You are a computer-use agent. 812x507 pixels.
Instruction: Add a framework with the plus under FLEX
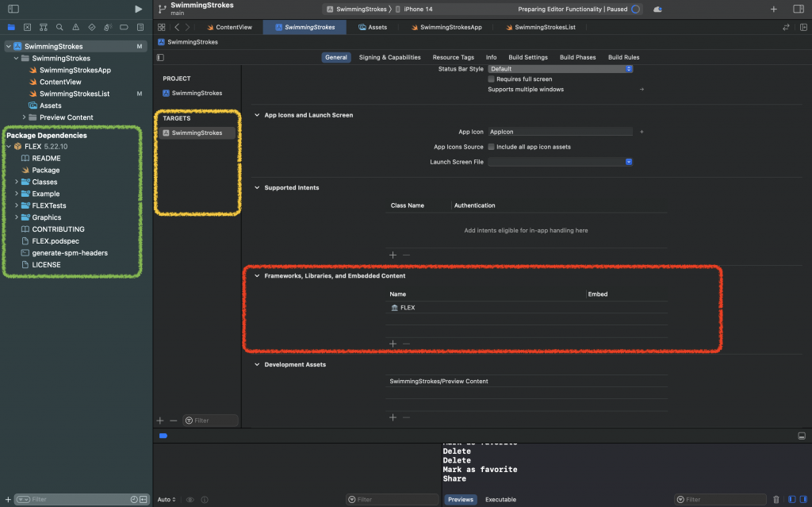pos(393,344)
